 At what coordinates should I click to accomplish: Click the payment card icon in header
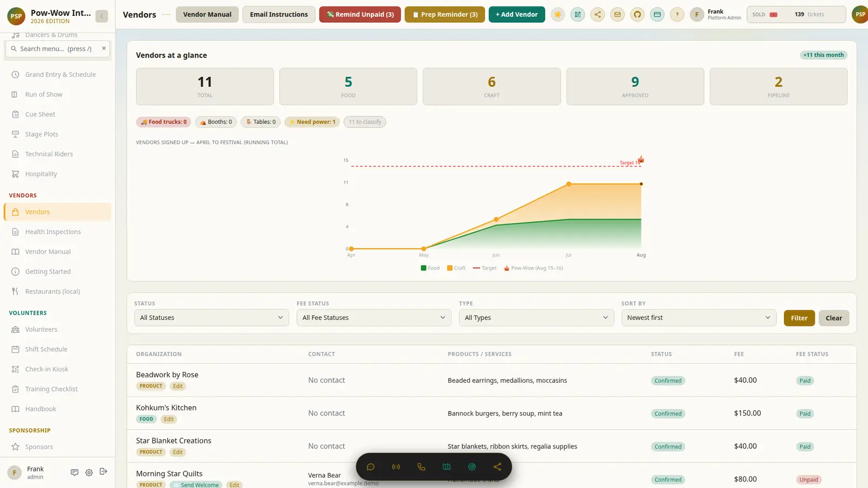click(657, 15)
